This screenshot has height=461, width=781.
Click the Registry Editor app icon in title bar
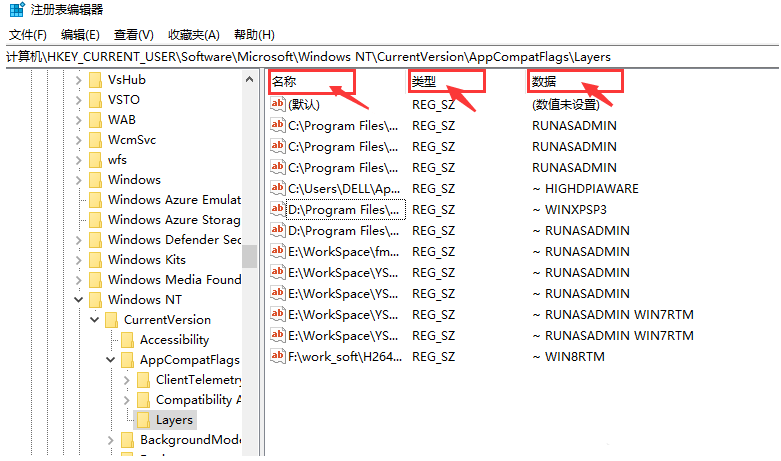(17, 9)
